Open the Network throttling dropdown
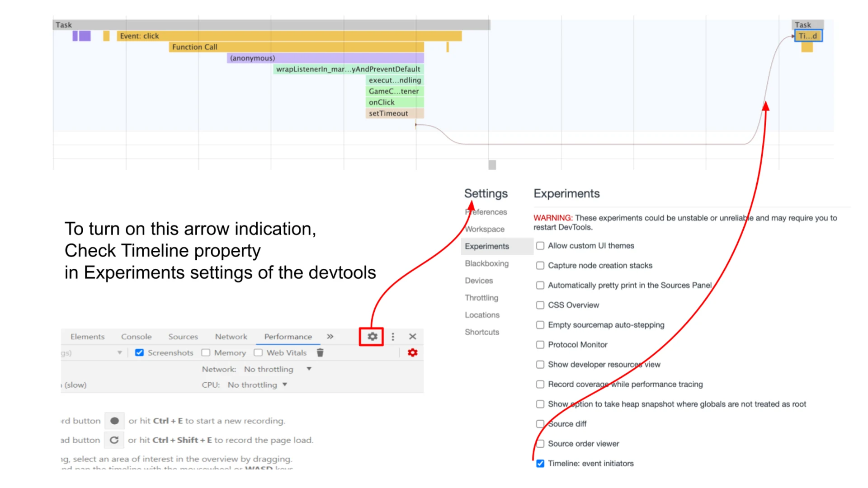This screenshot has height=488, width=868. tap(308, 369)
